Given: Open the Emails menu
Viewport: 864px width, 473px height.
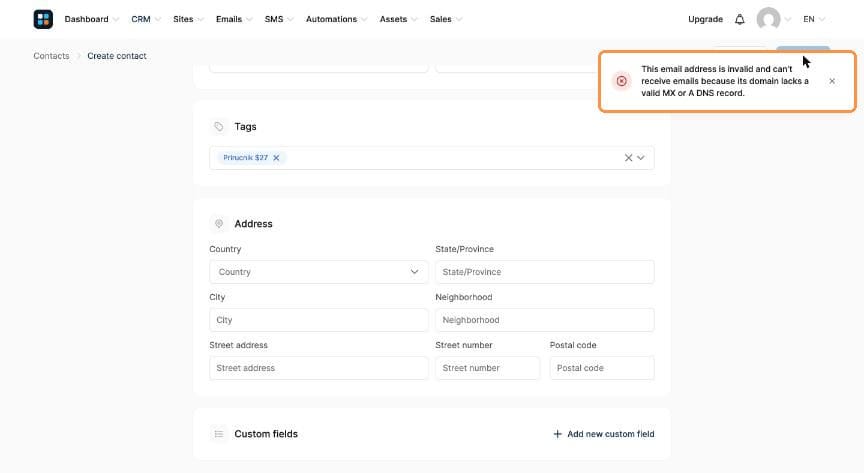Looking at the screenshot, I should point(234,19).
